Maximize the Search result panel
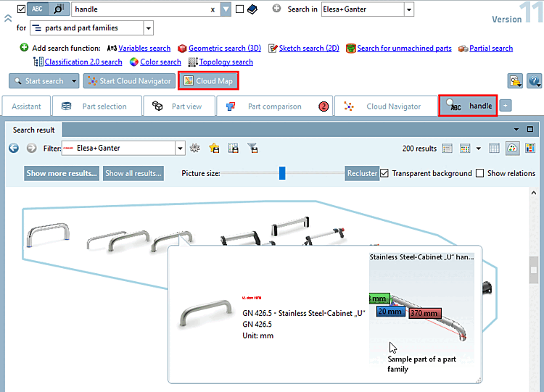 click(x=530, y=129)
